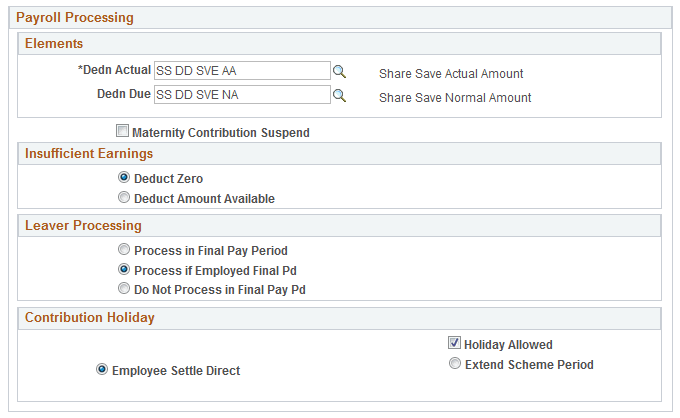Select Process in Final Pay Period
This screenshot has width=680, height=418.
tap(124, 250)
